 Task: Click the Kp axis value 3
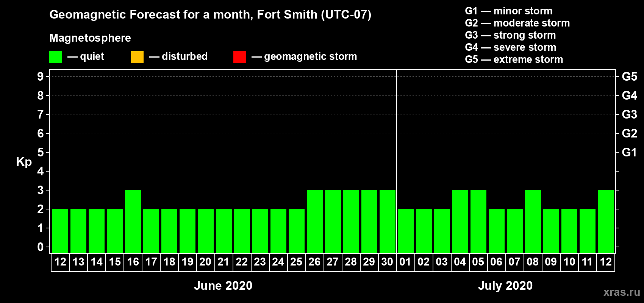[41, 190]
